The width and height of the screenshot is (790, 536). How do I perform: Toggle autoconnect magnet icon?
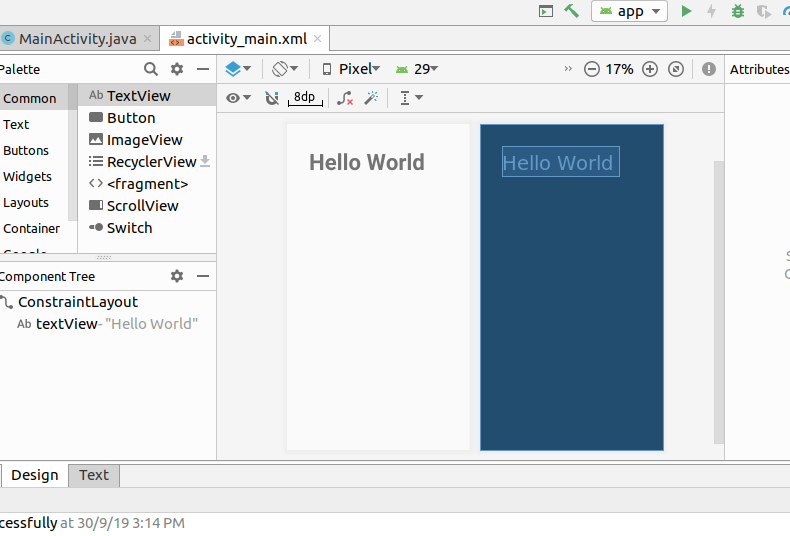click(272, 98)
